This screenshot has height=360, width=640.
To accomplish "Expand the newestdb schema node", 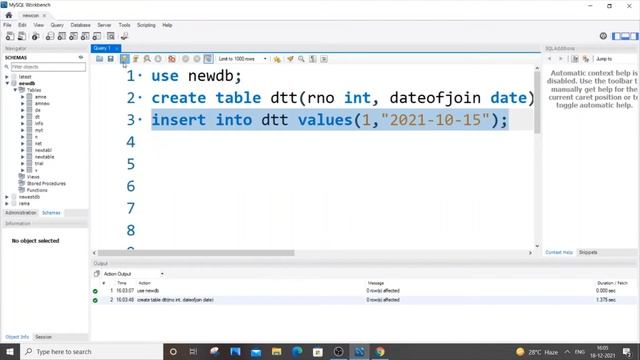I will [x=7, y=197].
